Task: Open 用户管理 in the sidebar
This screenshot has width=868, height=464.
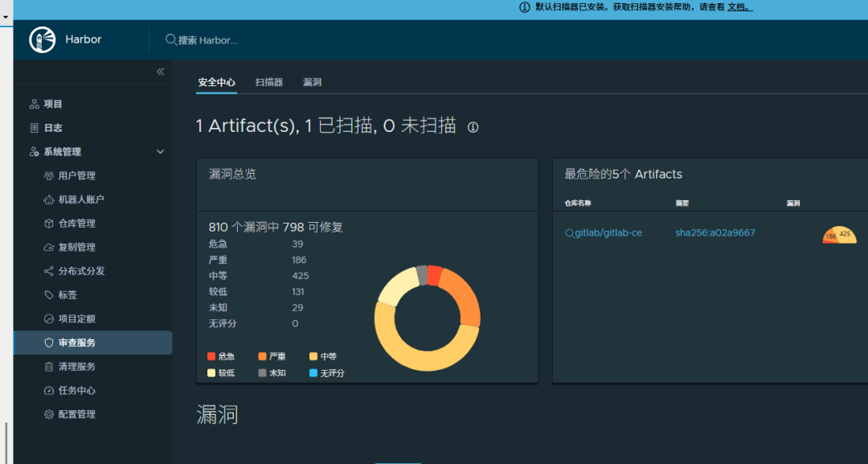Action: click(77, 175)
